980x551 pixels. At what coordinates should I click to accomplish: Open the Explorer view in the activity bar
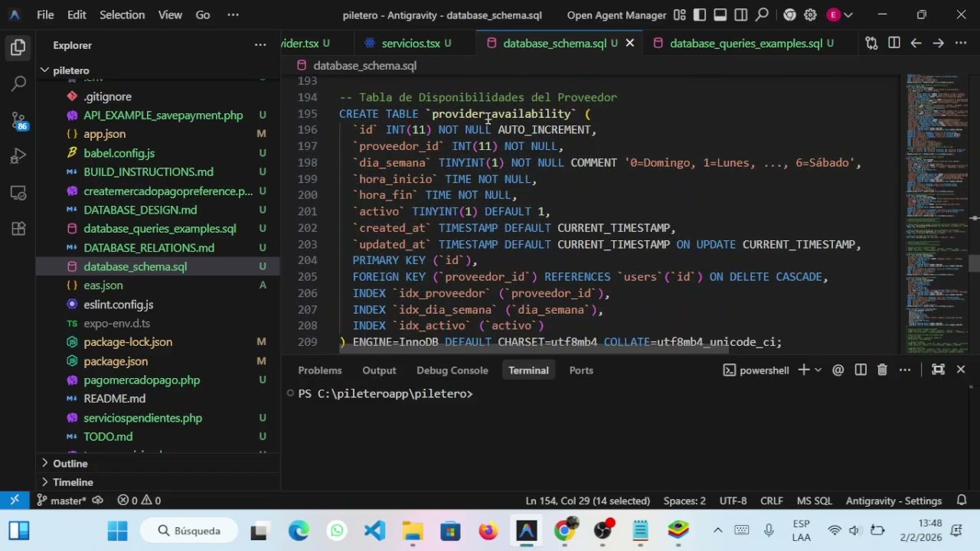point(18,48)
